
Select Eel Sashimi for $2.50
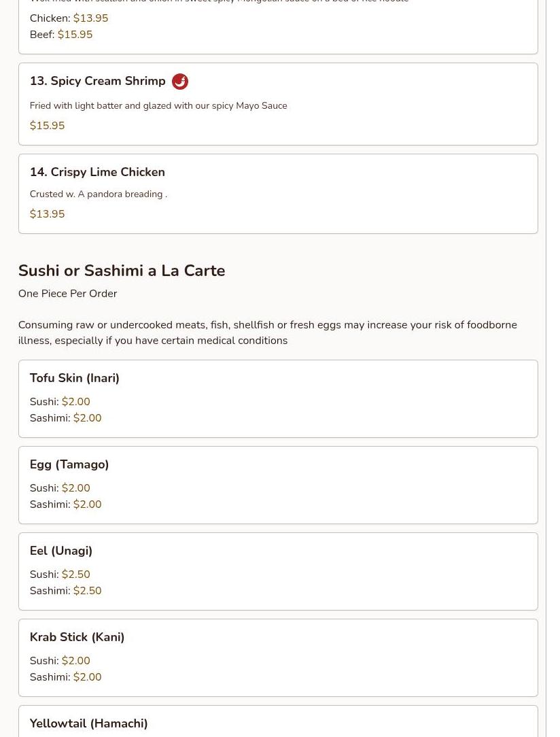click(65, 591)
